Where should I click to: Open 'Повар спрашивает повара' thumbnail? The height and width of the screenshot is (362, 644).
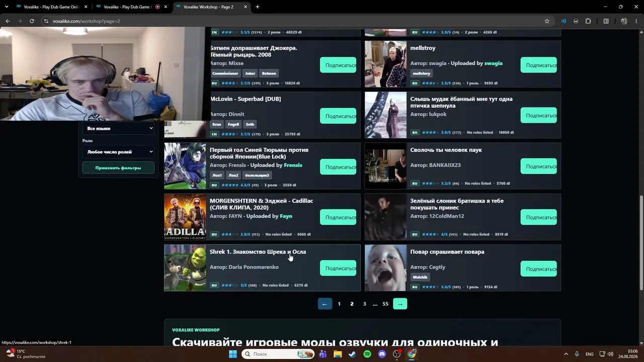pos(385,267)
